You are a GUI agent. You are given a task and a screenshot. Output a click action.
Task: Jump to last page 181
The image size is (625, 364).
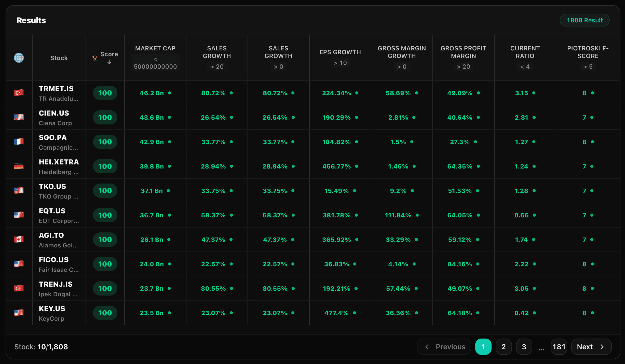(x=559, y=347)
